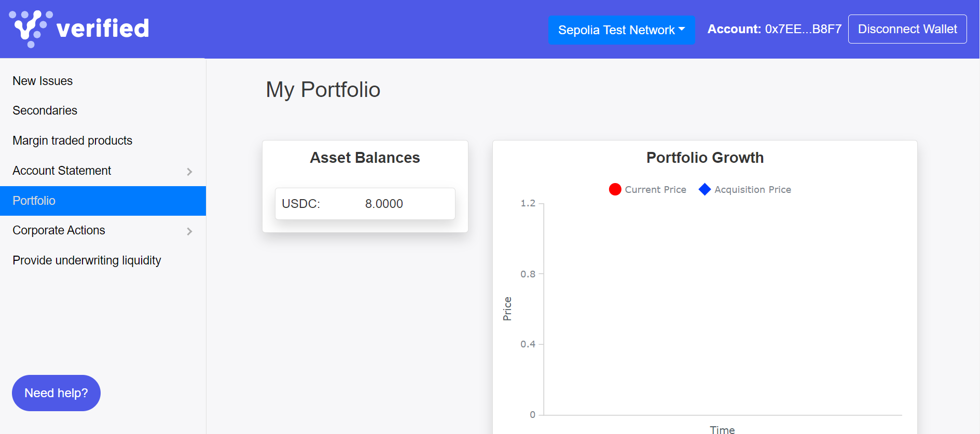Open the New Issues menu item

[x=43, y=81]
